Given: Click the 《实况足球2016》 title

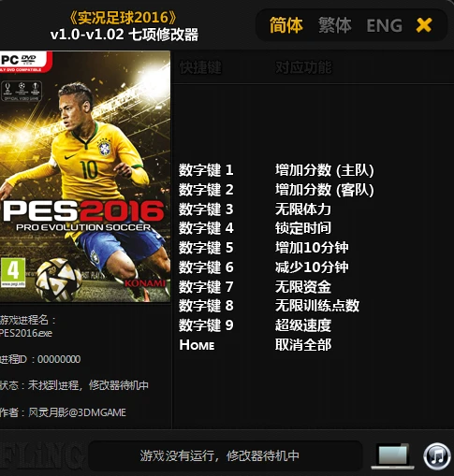Looking at the screenshot, I should [123, 18].
